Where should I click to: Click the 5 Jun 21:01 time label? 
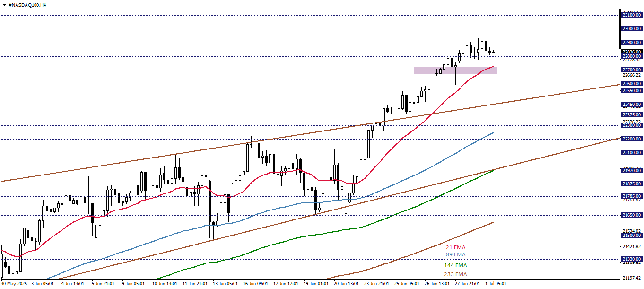pos(103,284)
